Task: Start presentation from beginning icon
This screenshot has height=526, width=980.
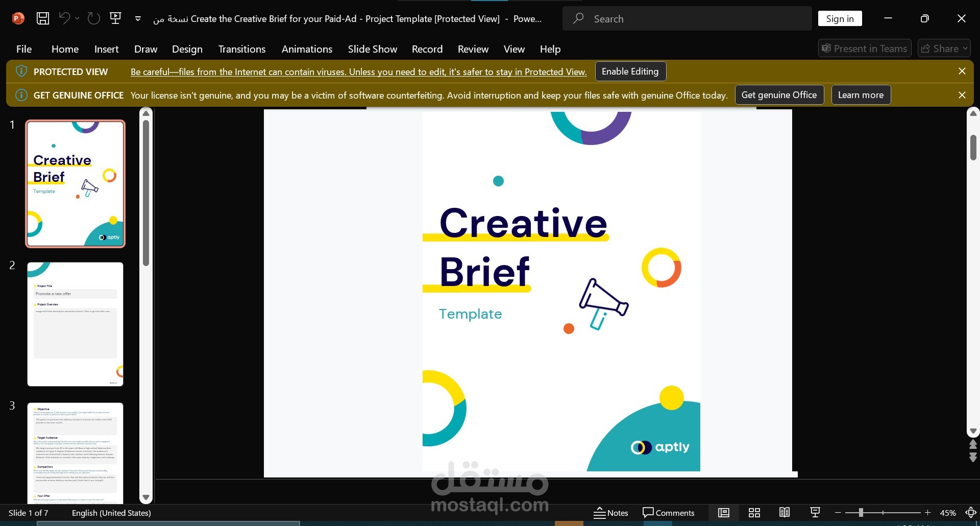Action: [x=116, y=19]
